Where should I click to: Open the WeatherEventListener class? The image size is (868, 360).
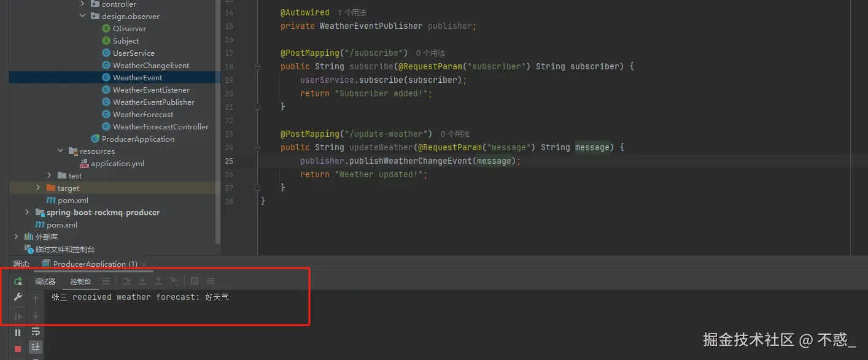coord(146,90)
